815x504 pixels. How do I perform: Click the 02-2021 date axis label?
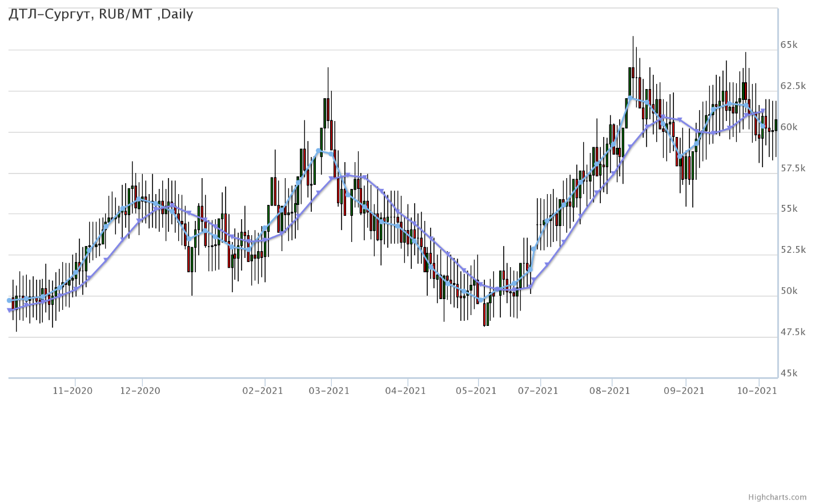tap(263, 391)
